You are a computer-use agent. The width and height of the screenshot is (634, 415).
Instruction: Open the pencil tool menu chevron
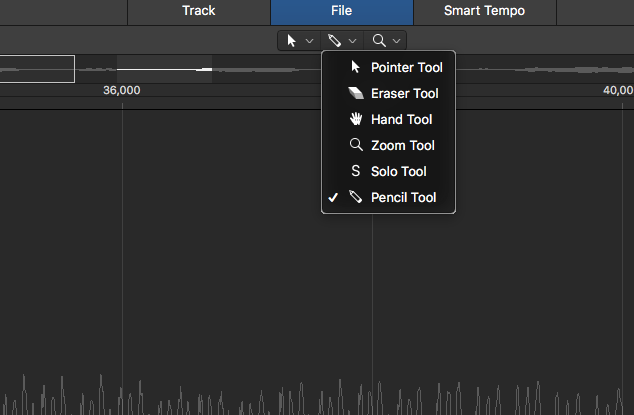tap(353, 41)
